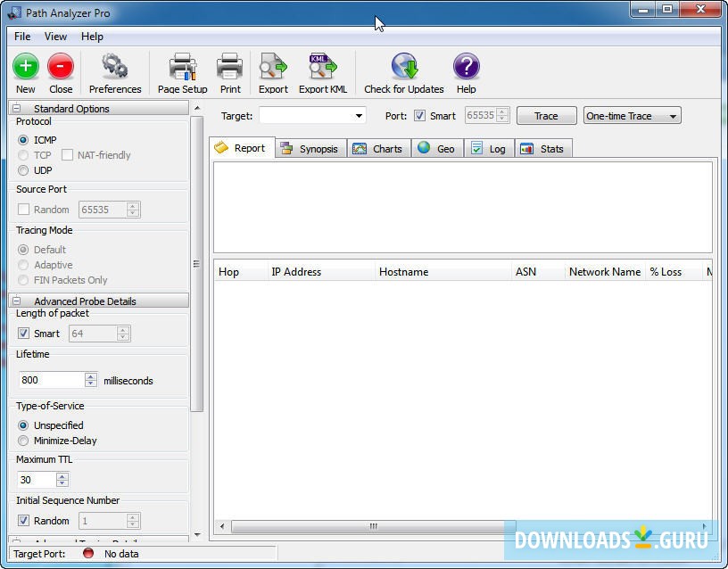
Task: Open the View menu
Action: coord(55,37)
